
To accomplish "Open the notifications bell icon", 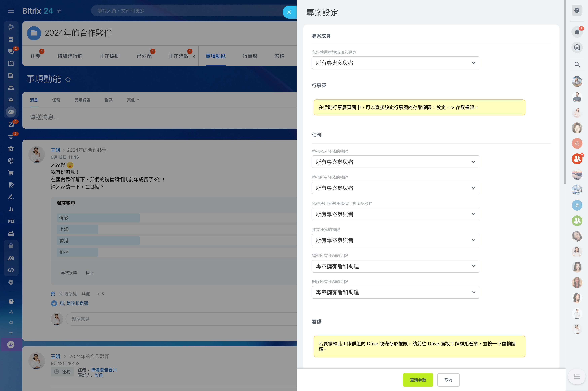I will click(x=577, y=32).
